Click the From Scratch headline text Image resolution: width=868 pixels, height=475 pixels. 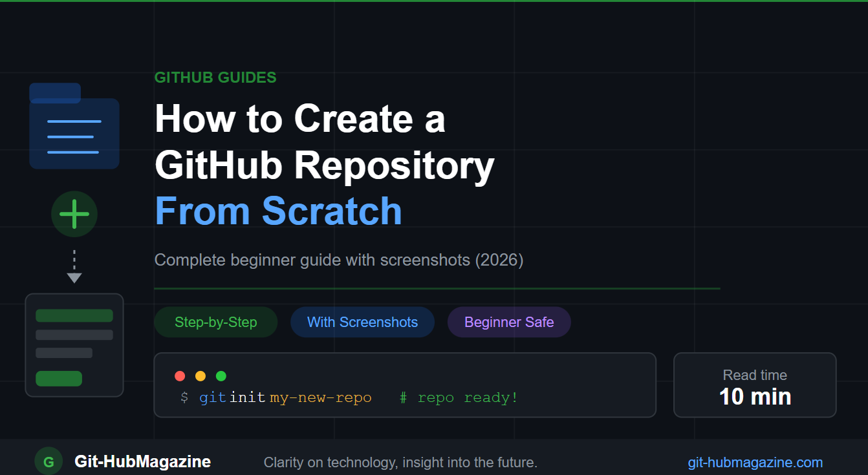point(277,211)
